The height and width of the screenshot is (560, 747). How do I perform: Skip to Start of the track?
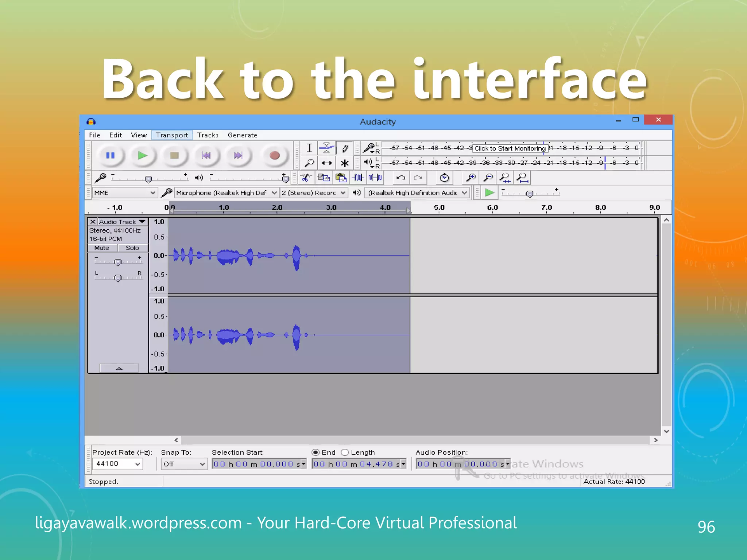click(206, 156)
